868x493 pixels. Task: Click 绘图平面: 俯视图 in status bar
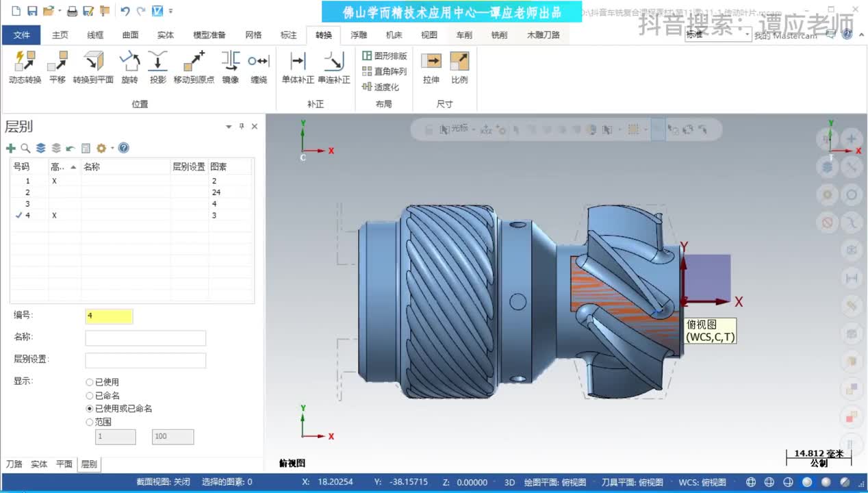555,482
